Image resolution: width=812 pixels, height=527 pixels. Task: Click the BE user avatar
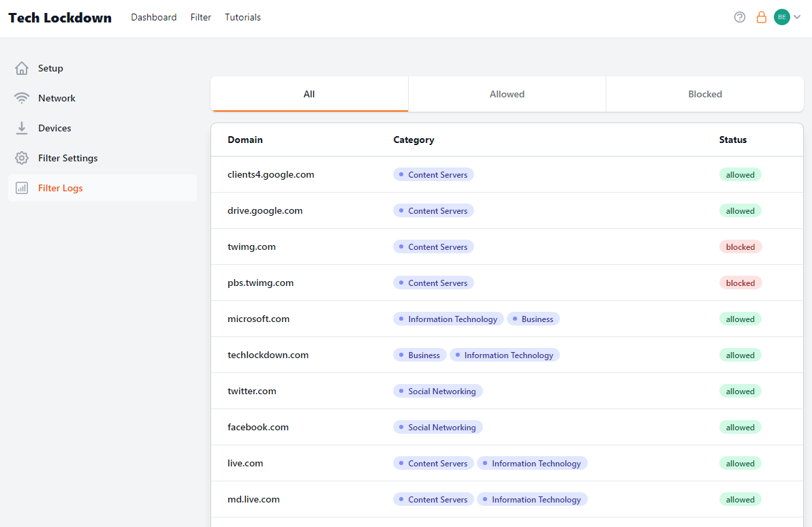pyautogui.click(x=781, y=17)
